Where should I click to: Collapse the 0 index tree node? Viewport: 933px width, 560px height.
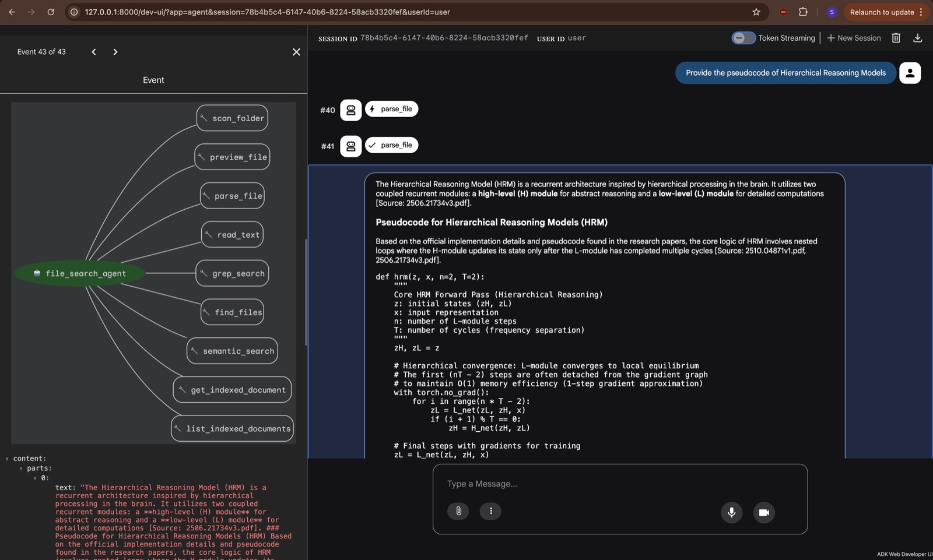click(x=35, y=478)
